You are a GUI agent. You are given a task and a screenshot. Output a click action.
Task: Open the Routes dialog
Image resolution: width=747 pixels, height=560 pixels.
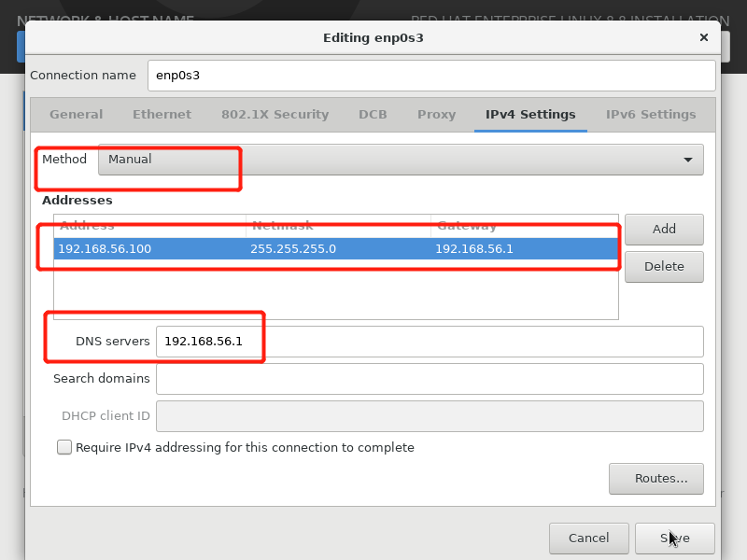(x=656, y=478)
